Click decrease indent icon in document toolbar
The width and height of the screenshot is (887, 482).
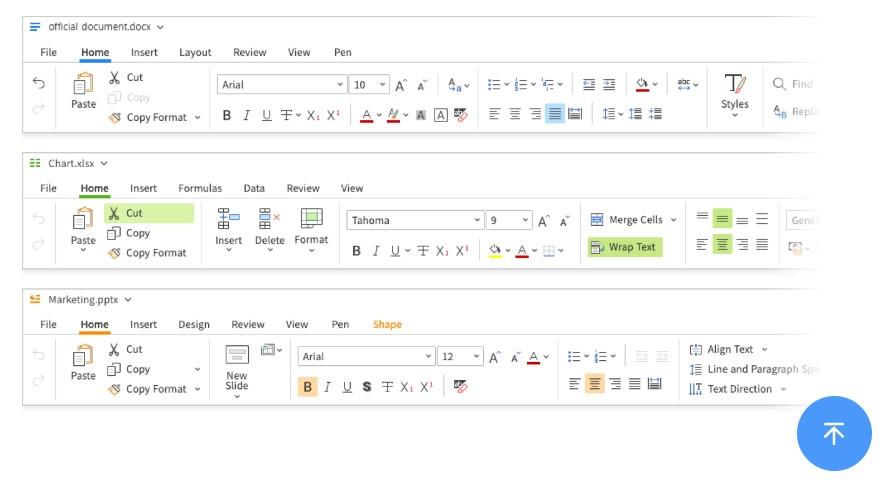589,84
